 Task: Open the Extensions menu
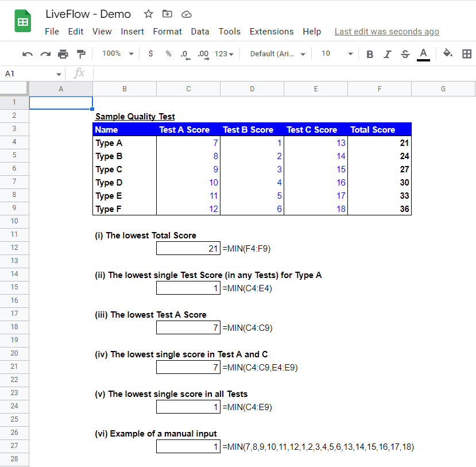point(271,32)
